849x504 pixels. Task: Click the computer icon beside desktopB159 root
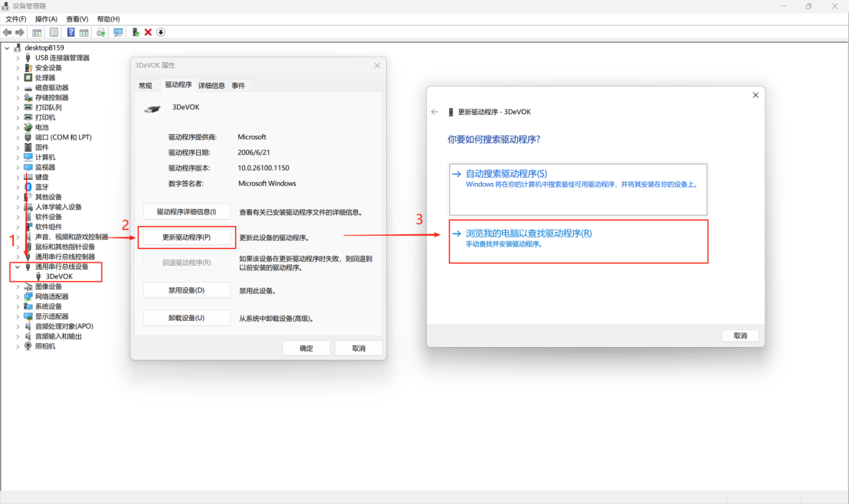[18, 47]
